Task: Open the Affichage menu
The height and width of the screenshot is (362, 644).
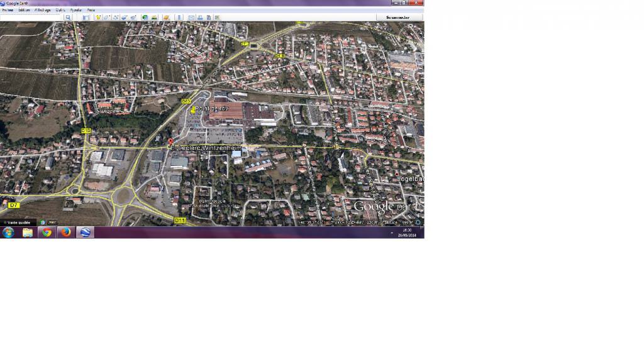Action: pos(43,10)
